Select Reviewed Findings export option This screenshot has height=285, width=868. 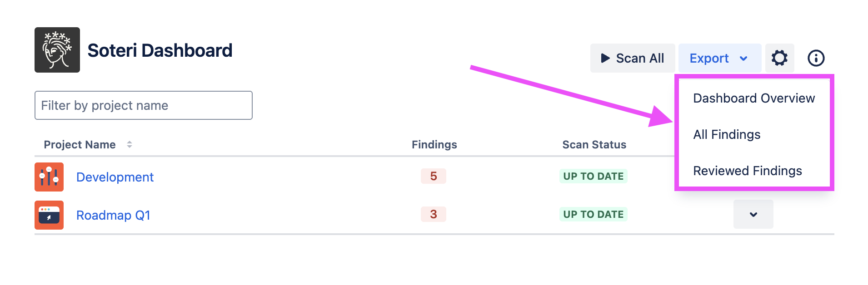[747, 171]
